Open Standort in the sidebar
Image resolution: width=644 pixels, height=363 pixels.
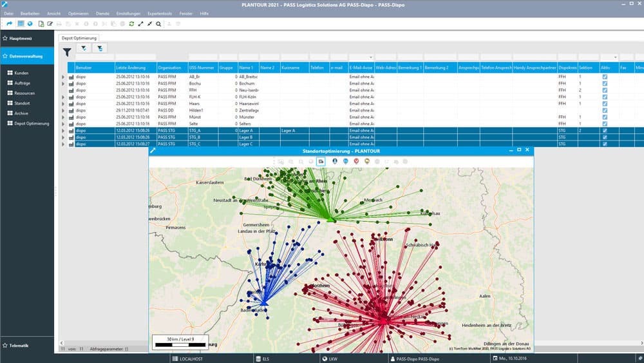[22, 103]
